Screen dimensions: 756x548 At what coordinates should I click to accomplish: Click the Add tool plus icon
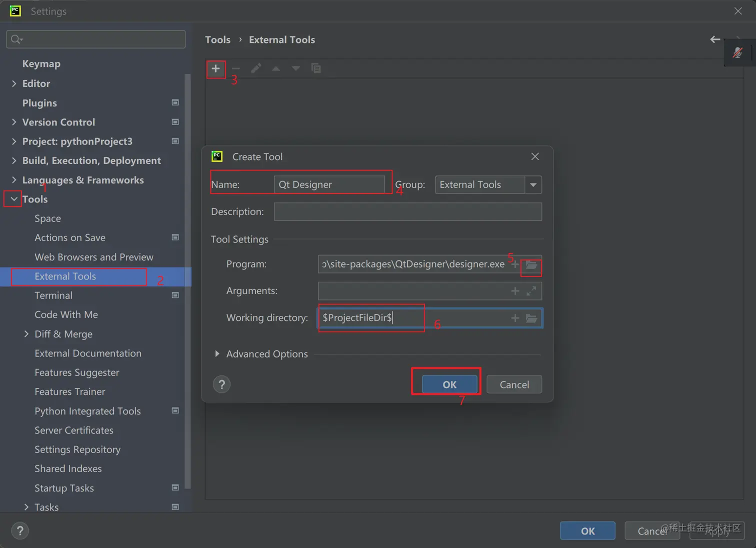click(x=215, y=68)
